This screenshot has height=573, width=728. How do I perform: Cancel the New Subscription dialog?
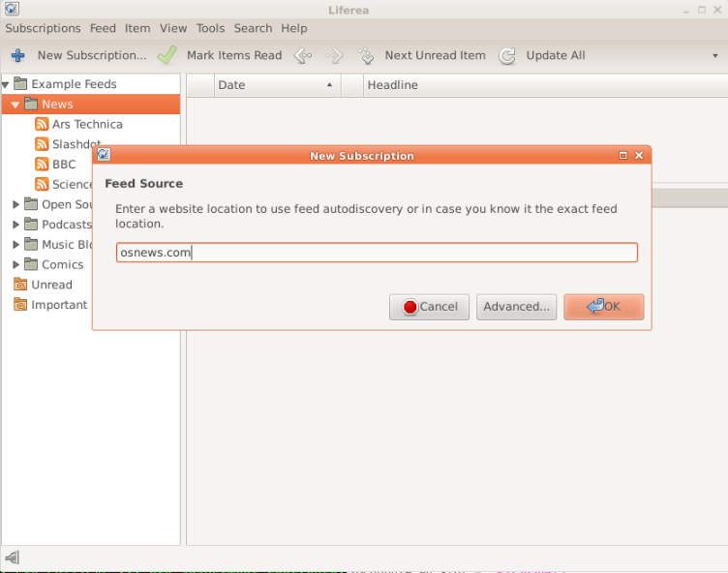click(x=429, y=307)
